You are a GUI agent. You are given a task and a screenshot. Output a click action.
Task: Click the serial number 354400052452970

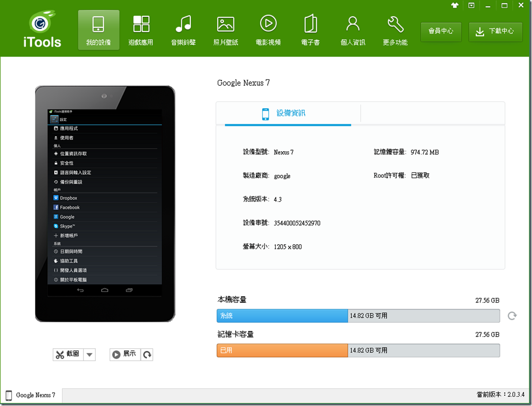(297, 223)
